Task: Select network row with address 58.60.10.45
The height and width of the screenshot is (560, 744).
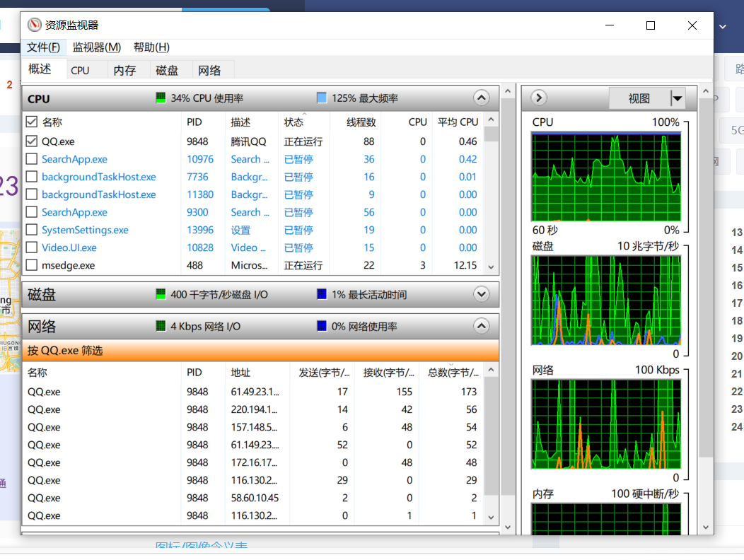Action: pyautogui.click(x=253, y=498)
